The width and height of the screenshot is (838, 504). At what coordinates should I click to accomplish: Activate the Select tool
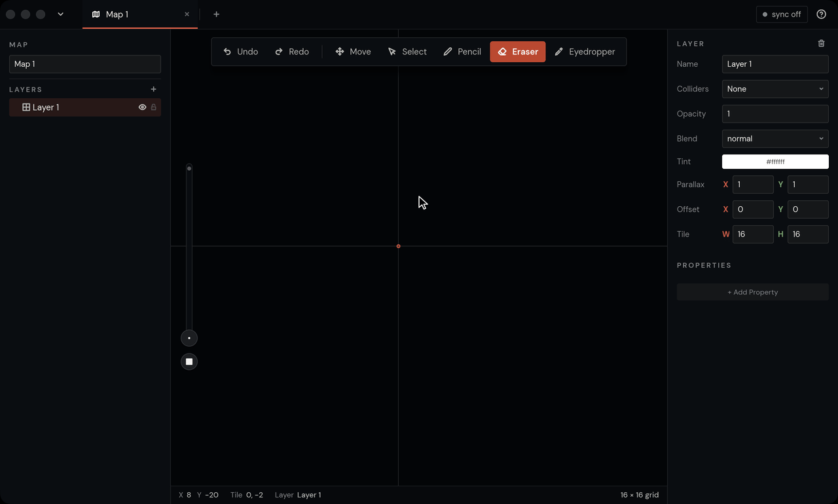click(x=407, y=52)
